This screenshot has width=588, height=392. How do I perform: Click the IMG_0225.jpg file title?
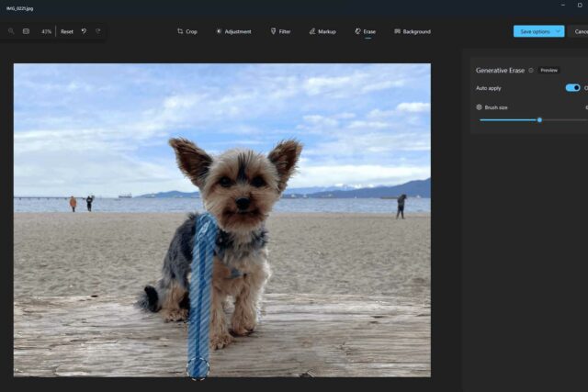coord(19,8)
